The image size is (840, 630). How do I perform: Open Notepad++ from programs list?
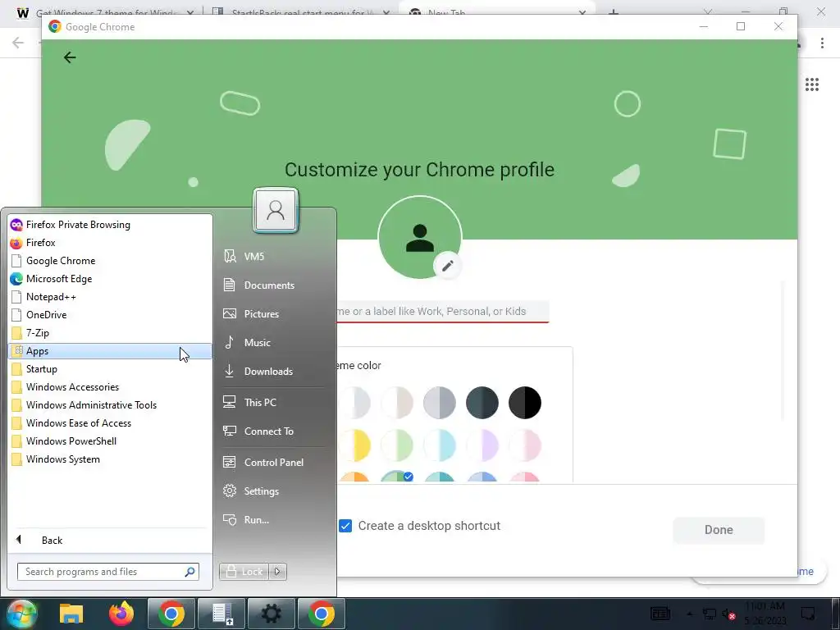(110, 297)
